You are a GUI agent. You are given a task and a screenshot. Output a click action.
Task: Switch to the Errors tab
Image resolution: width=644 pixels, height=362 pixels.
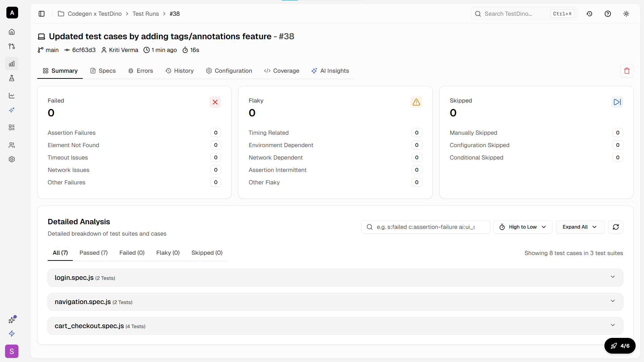(141, 71)
